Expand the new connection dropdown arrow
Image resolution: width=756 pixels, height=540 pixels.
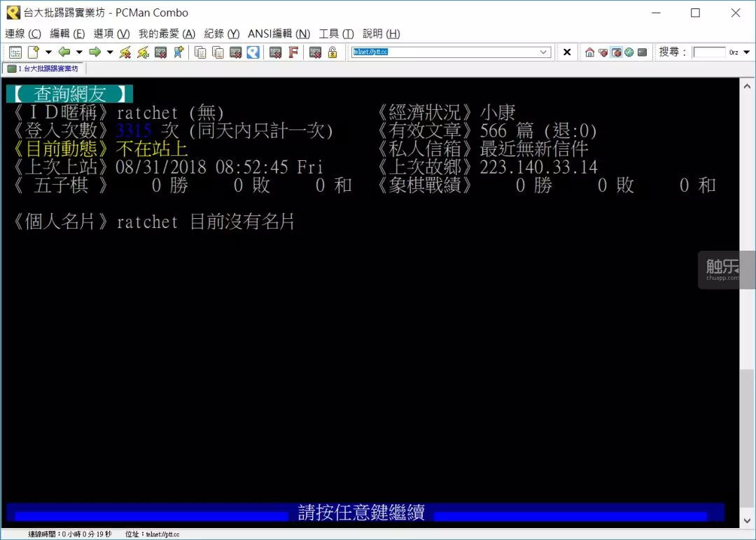point(48,52)
